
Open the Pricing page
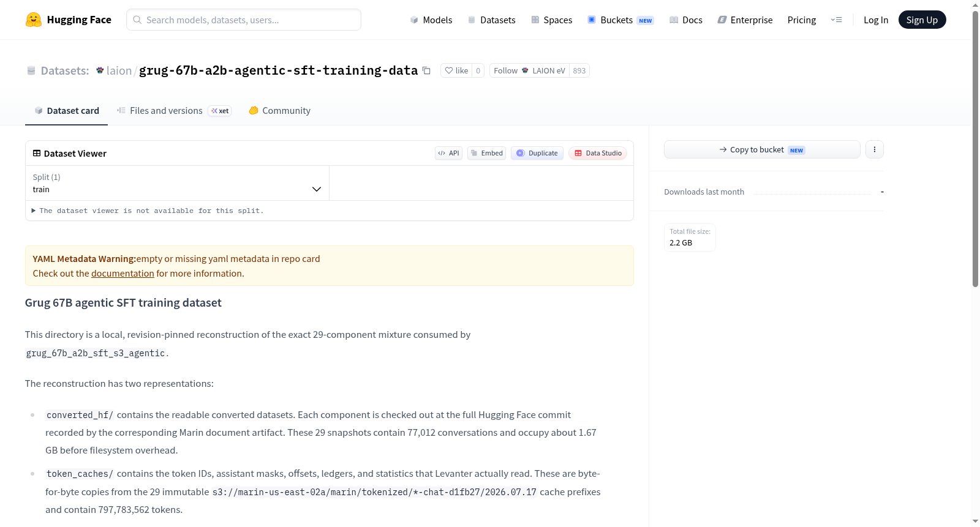[802, 20]
